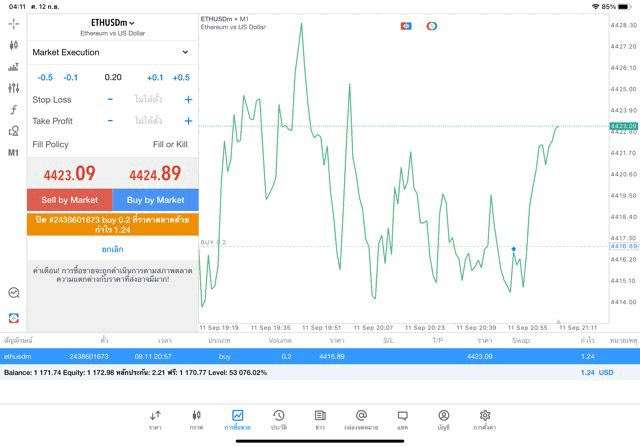Increase volume by +0.1
This screenshot has height=447, width=640.
pos(155,77)
